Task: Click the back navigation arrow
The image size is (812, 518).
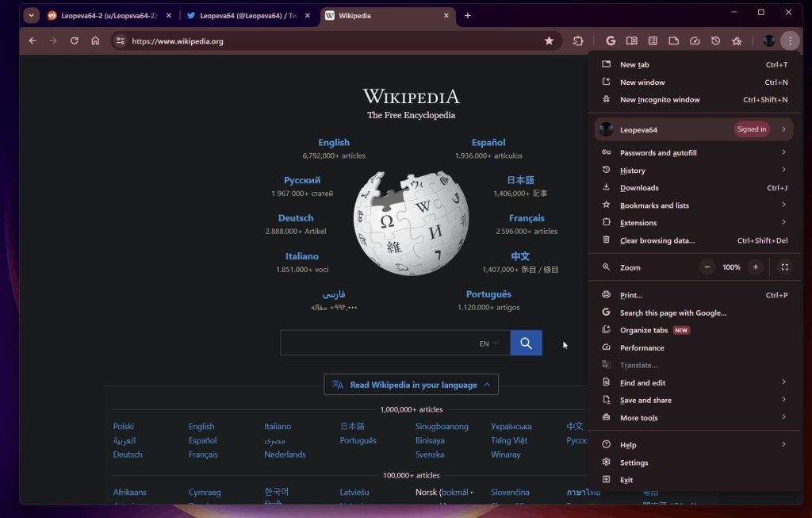Action: tap(32, 41)
